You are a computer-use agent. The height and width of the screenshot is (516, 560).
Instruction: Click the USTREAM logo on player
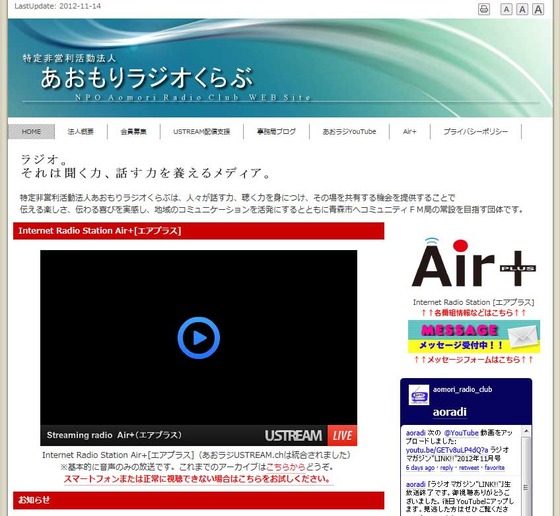pos(293,435)
